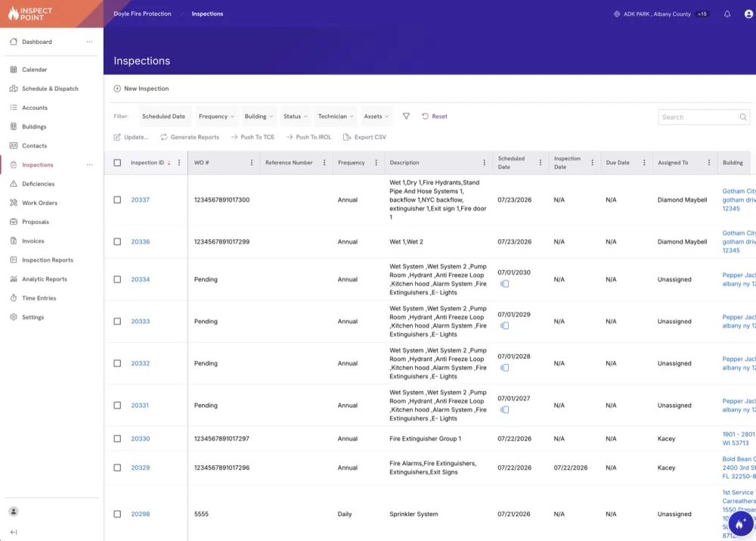
Task: Select checkbox for inspection 20337
Action: [117, 200]
